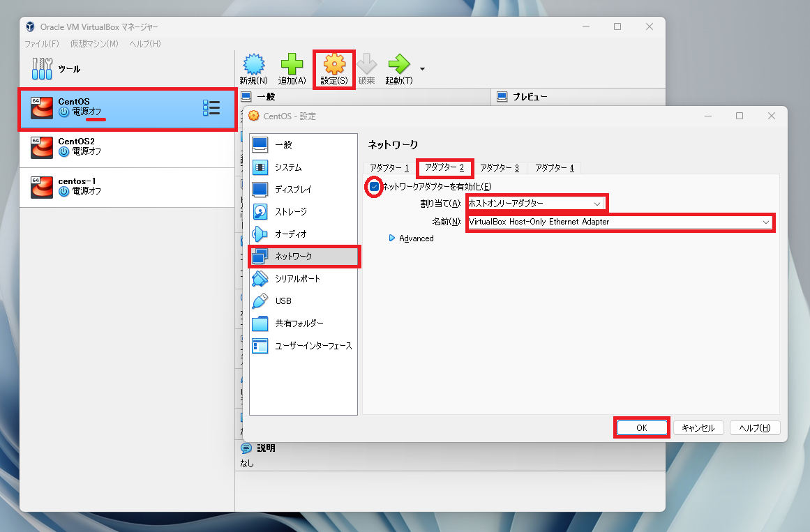Open the User Interface (ユーザーインターフェース) category
This screenshot has height=532, width=810.
(303, 346)
